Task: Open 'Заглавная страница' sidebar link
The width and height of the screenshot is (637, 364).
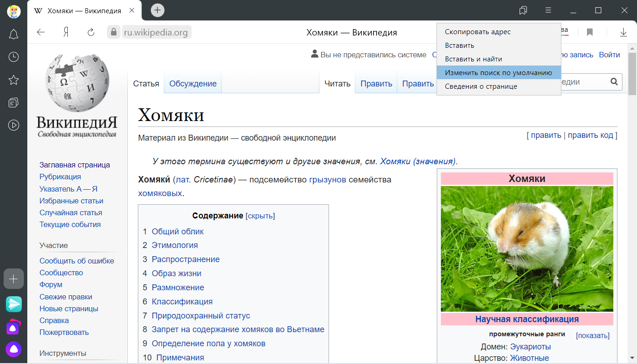Action: [x=75, y=165]
